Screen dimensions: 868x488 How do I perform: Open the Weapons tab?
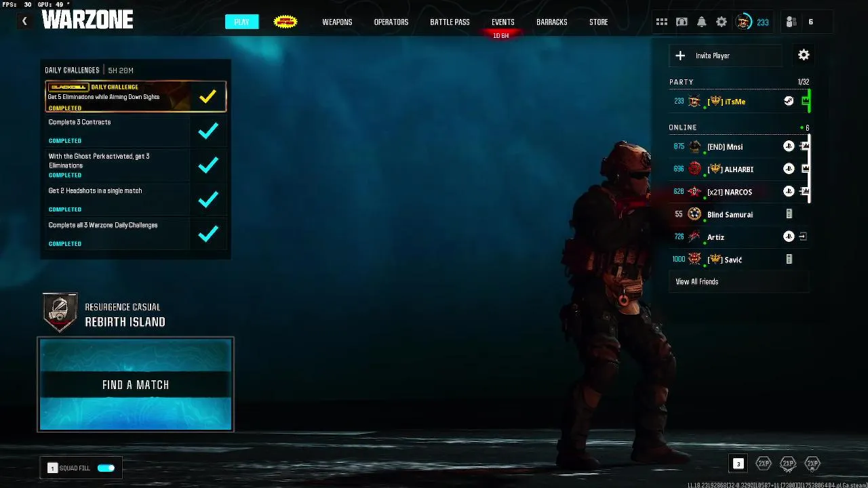337,22
